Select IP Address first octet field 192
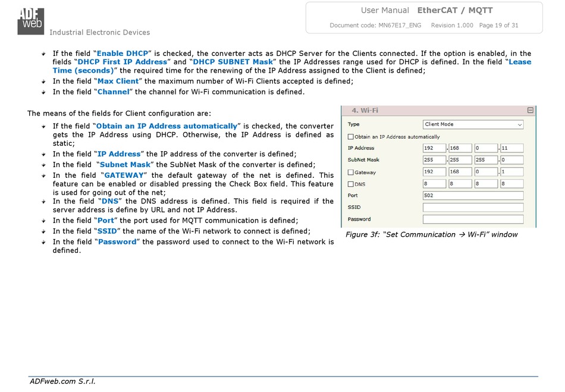This screenshot has height=392, width=565. tap(434, 148)
